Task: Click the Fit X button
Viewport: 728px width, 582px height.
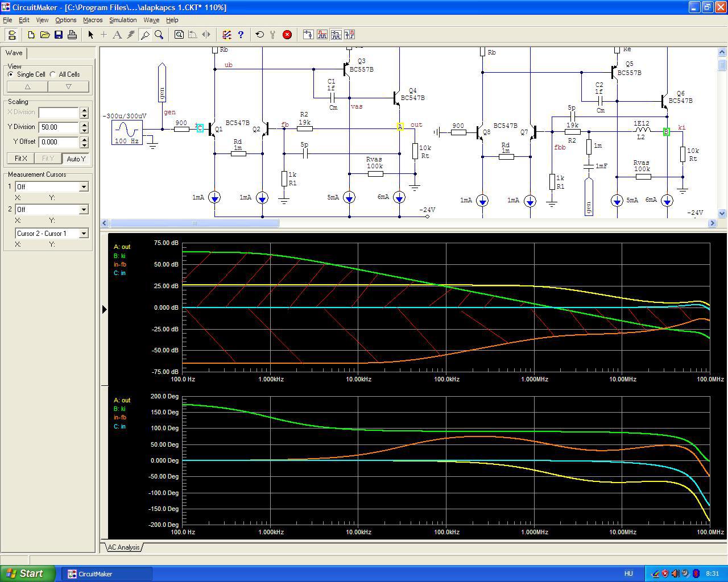Action: coord(20,159)
